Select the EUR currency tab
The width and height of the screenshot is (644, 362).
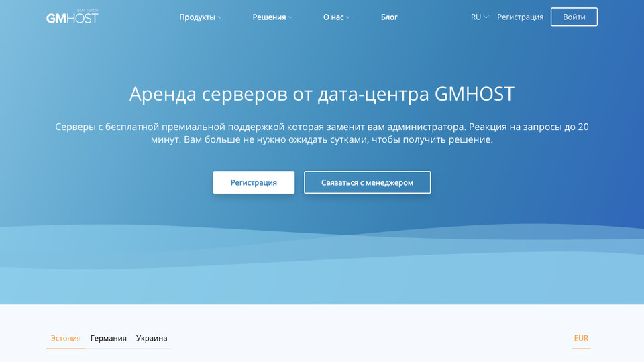(x=581, y=339)
